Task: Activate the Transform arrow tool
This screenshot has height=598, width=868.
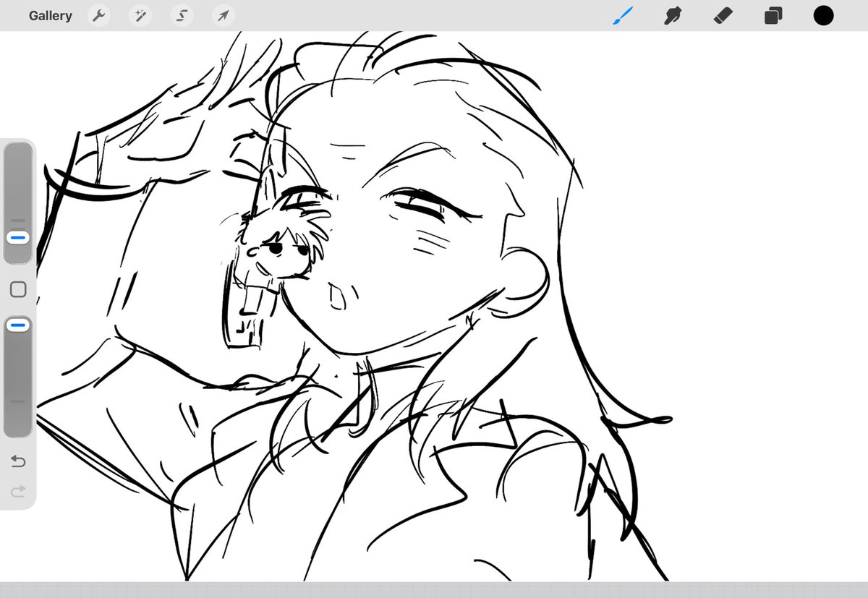Action: [224, 16]
